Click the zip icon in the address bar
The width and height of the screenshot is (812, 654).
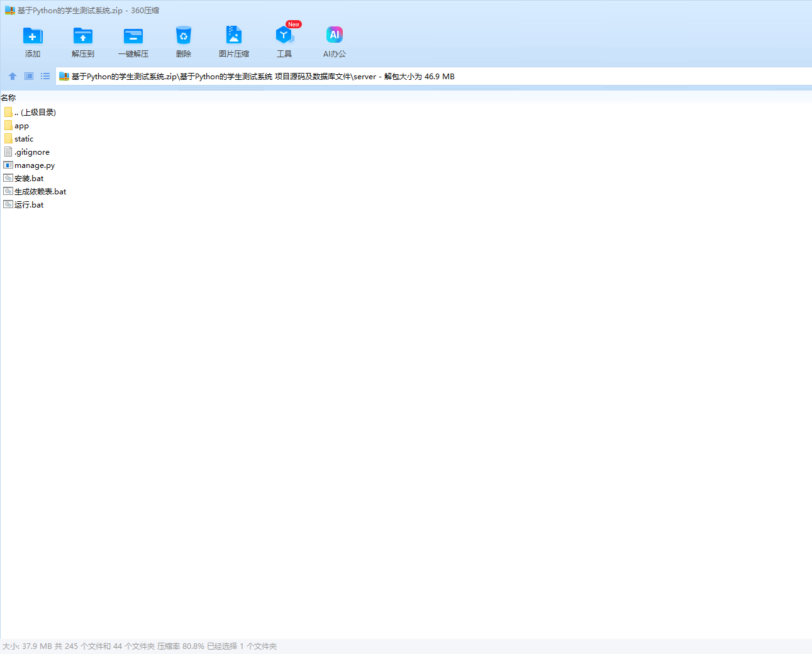pyautogui.click(x=64, y=77)
